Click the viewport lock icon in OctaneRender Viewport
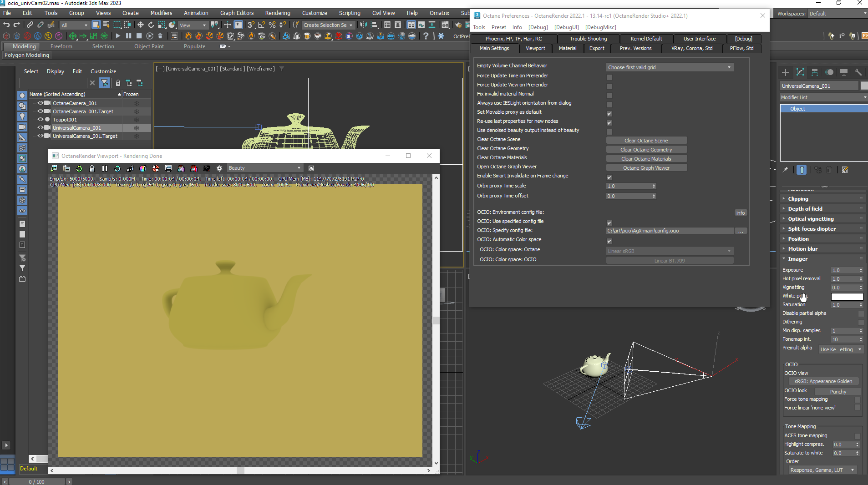Image resolution: width=868 pixels, height=485 pixels. [x=92, y=168]
